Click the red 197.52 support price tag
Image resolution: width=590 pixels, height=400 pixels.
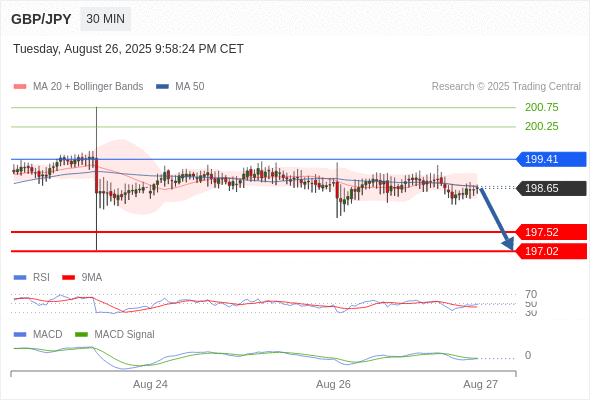tap(551, 232)
